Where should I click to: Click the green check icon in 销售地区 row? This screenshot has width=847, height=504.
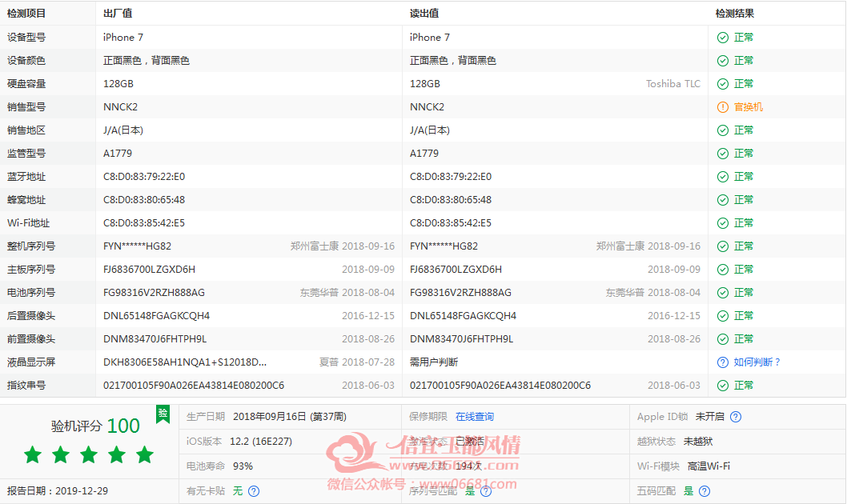[722, 130]
